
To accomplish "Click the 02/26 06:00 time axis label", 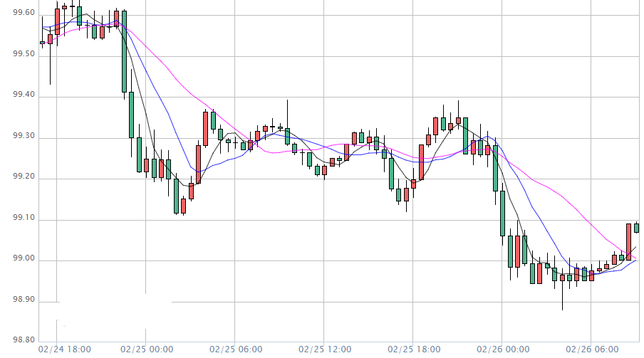I will coord(592,350).
